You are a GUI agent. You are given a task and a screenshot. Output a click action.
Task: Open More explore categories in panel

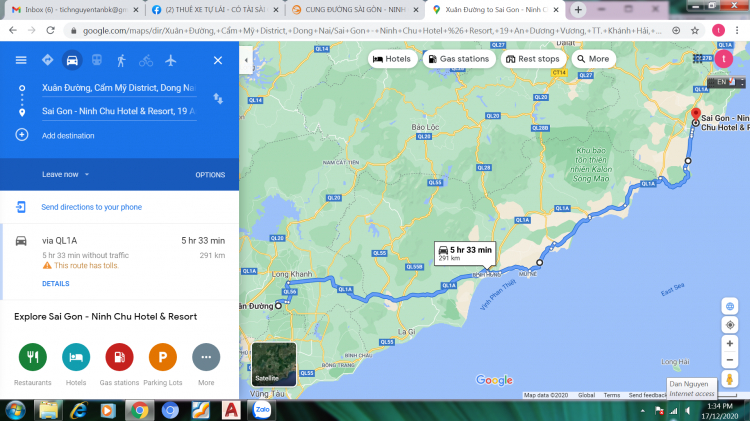tap(206, 357)
